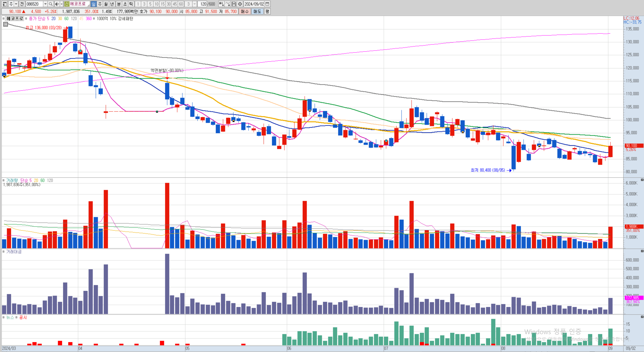Click the stock search magnifier icon

[51, 4]
